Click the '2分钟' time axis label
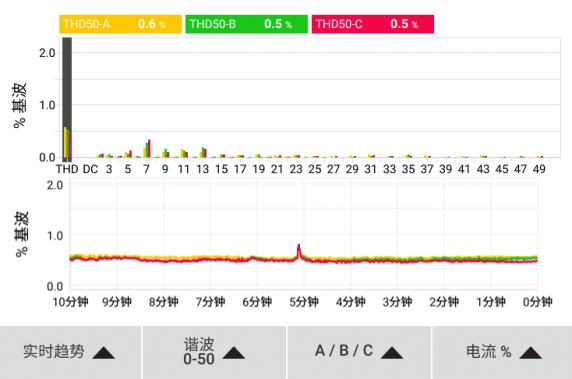This screenshot has width=572, height=379. pos(444,302)
